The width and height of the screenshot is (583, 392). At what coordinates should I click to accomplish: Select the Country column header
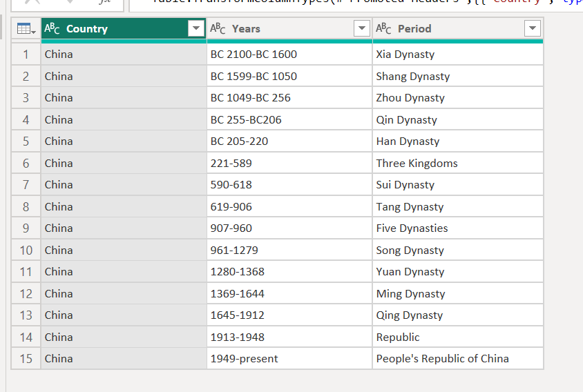pyautogui.click(x=124, y=28)
